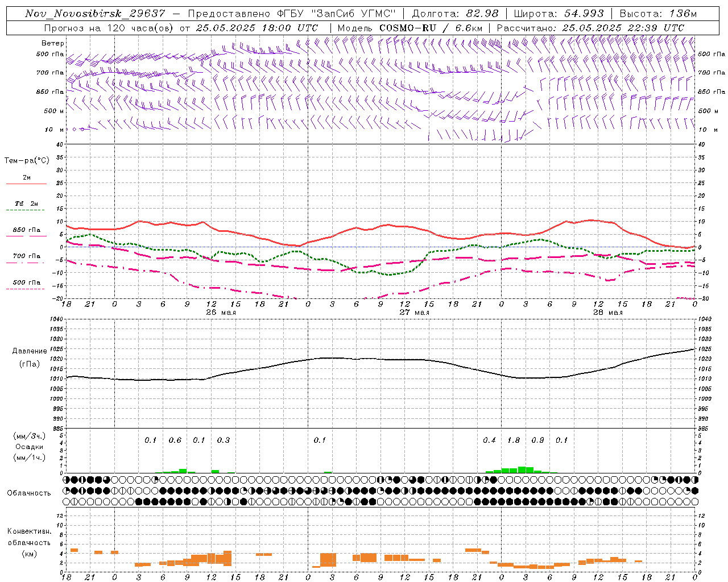Click the pink dashed sample under 500 гПа legend
The height and width of the screenshot is (582, 728).
pos(25,289)
